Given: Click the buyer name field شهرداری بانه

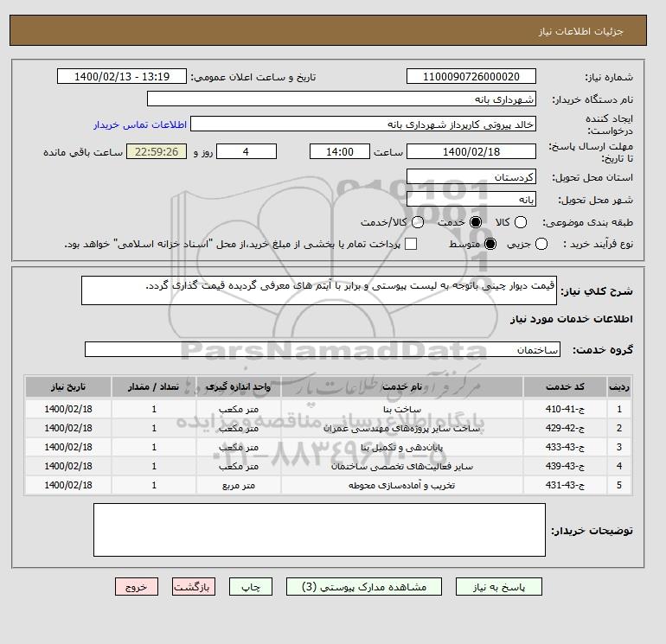Looking at the screenshot, I should [342, 99].
